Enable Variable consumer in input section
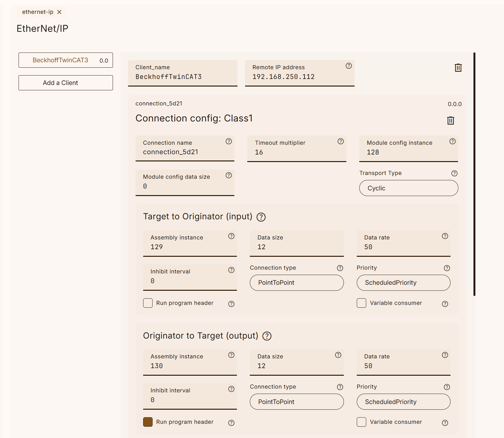 (361, 303)
